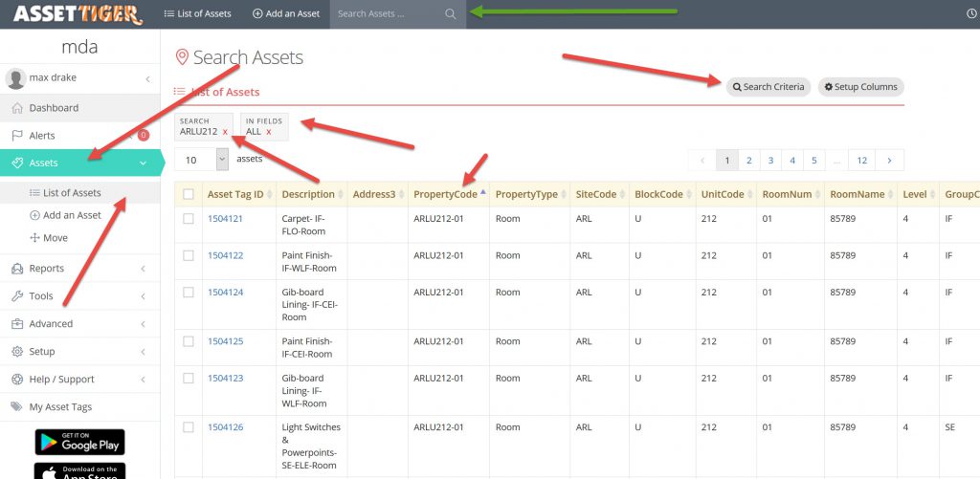Click the search magnifier icon in top bar
The height and width of the screenshot is (479, 980).
[x=451, y=14]
